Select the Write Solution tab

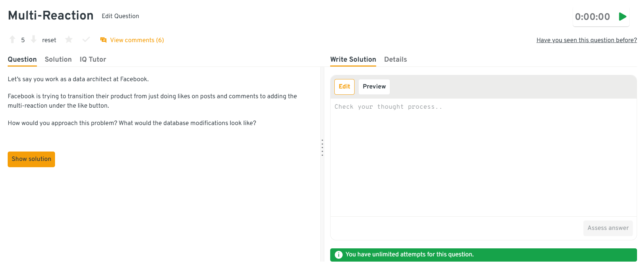click(x=353, y=60)
